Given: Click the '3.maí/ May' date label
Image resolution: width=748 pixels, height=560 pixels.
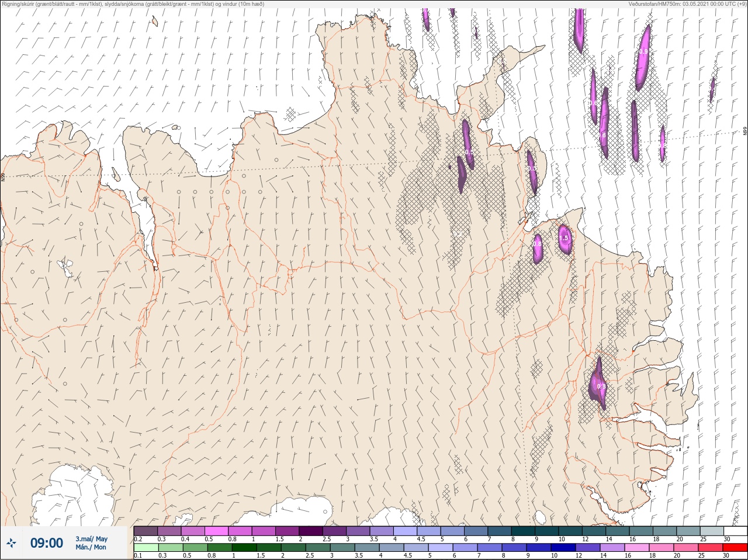Looking at the screenshot, I should click(91, 539).
